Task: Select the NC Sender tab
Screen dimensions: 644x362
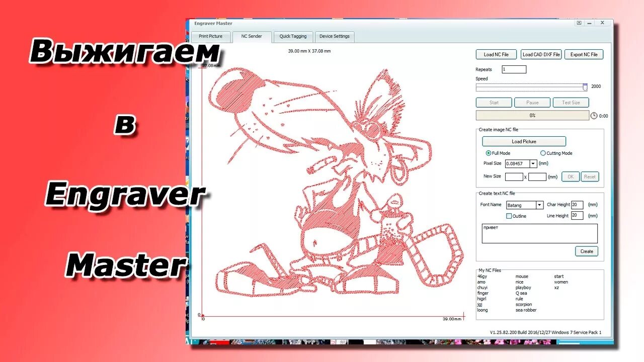Action: tap(252, 37)
